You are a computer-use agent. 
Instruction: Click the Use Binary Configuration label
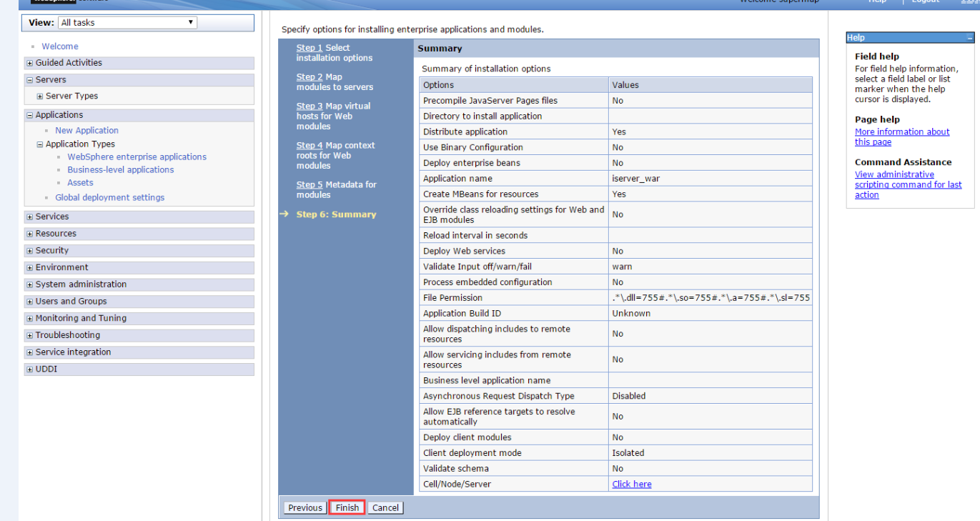[473, 147]
